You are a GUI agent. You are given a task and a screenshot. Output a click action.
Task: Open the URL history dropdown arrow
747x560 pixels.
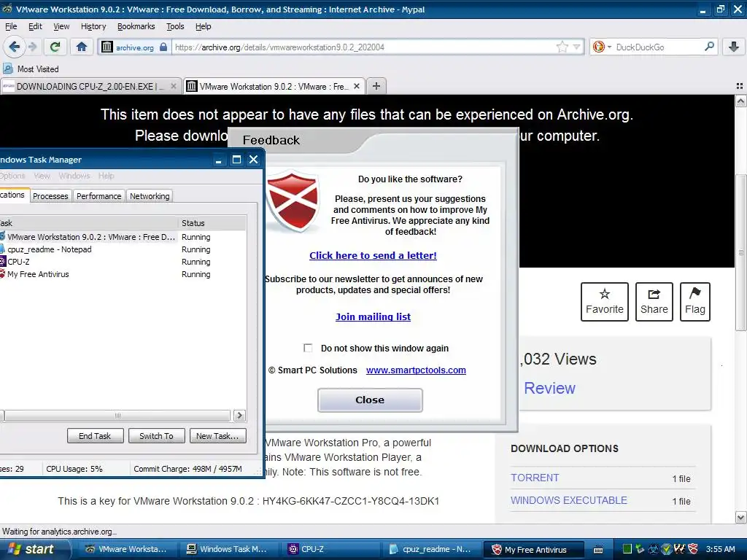[576, 47]
